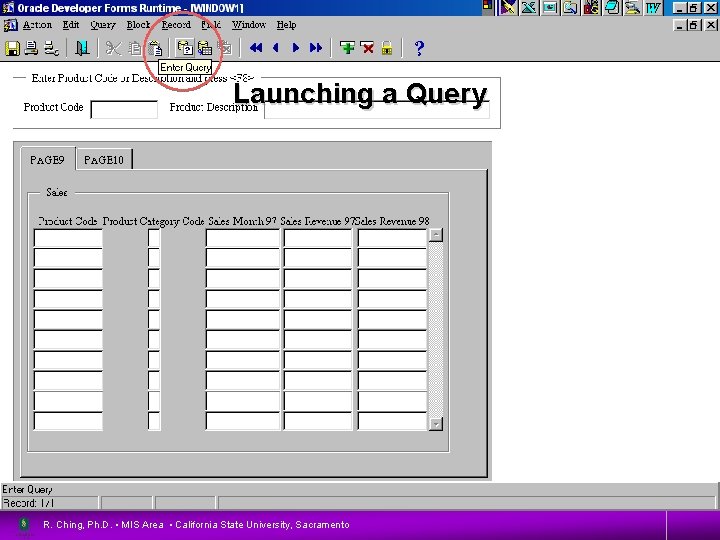Click the form window control icon beside Action
The image size is (720, 540).
point(11,25)
